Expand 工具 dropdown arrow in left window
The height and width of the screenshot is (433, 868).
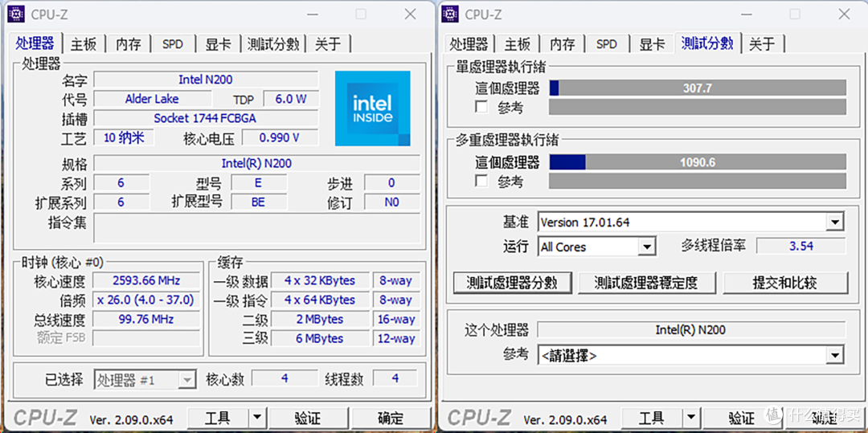[x=257, y=418]
